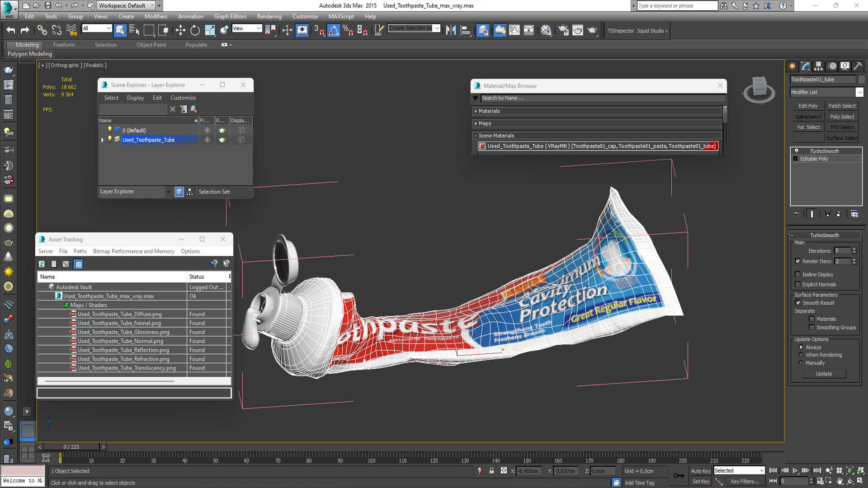This screenshot has height=488, width=868.
Task: Click the TurboSmooth Update button
Action: pyautogui.click(x=824, y=374)
